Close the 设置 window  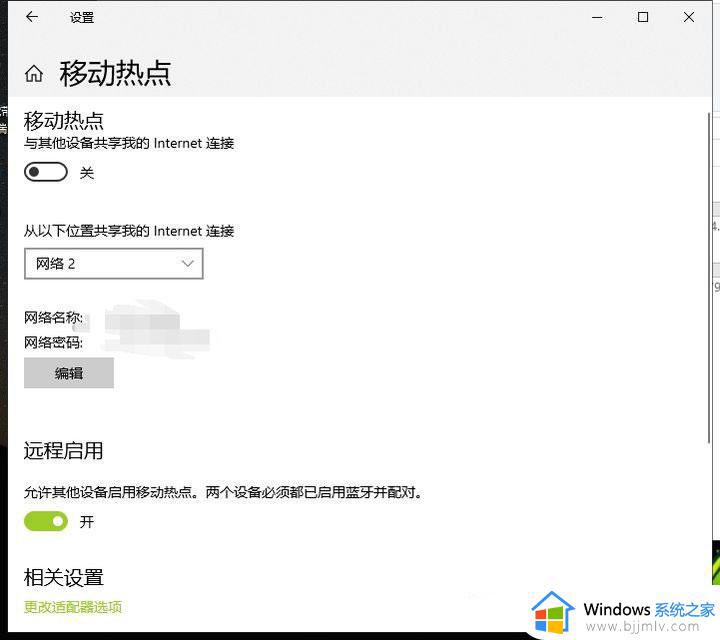point(689,17)
